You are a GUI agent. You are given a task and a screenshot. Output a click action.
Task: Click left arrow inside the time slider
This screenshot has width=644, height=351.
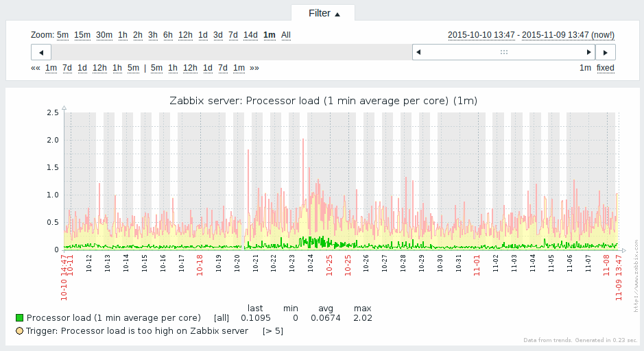coord(418,52)
